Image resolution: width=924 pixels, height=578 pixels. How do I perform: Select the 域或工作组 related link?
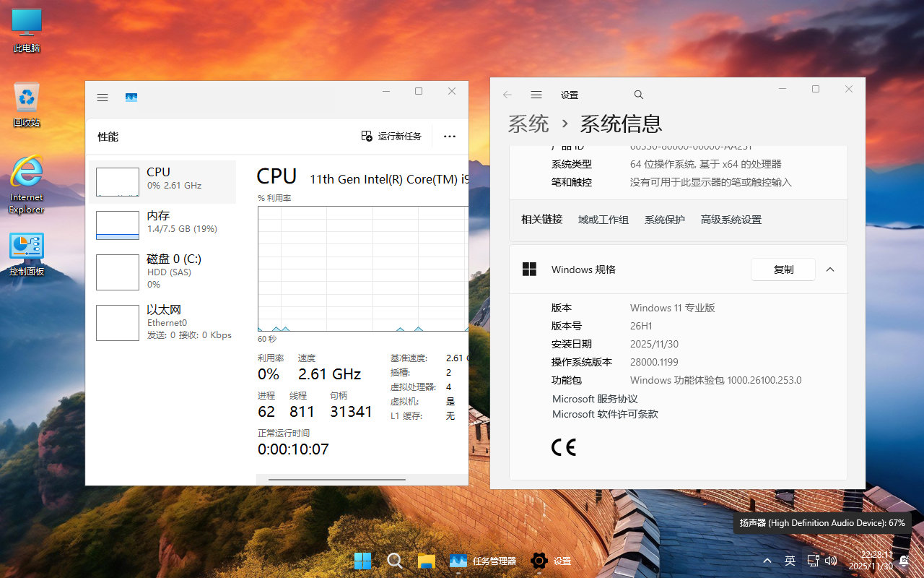point(603,219)
